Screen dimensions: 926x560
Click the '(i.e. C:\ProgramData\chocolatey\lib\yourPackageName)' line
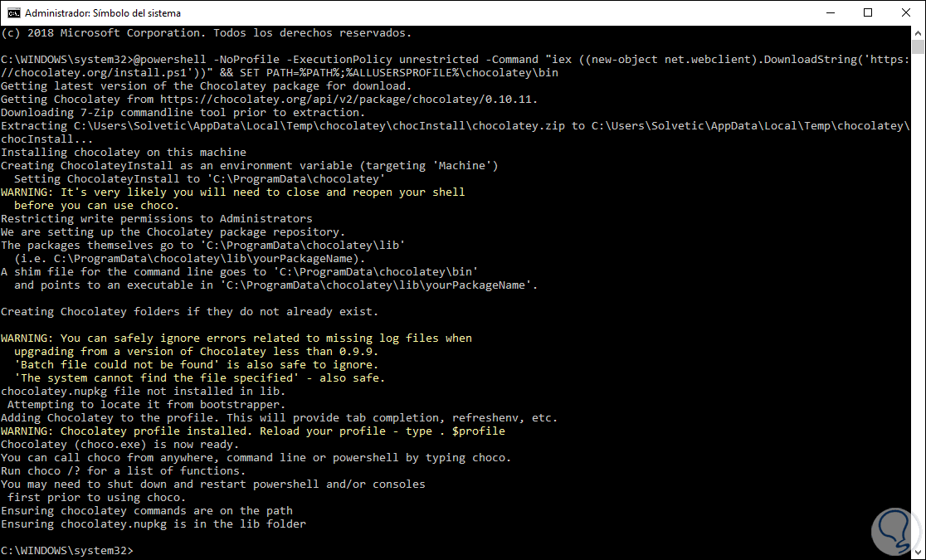tap(189, 259)
